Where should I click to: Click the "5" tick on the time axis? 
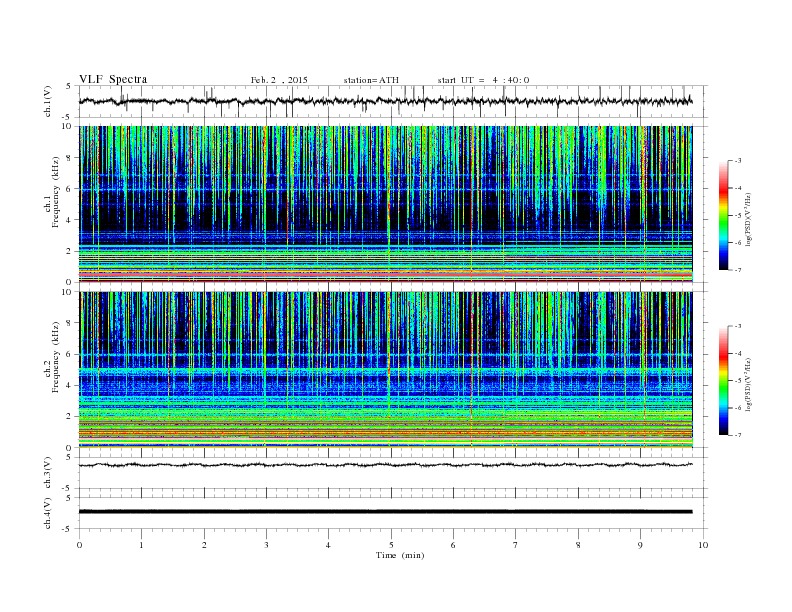point(391,545)
